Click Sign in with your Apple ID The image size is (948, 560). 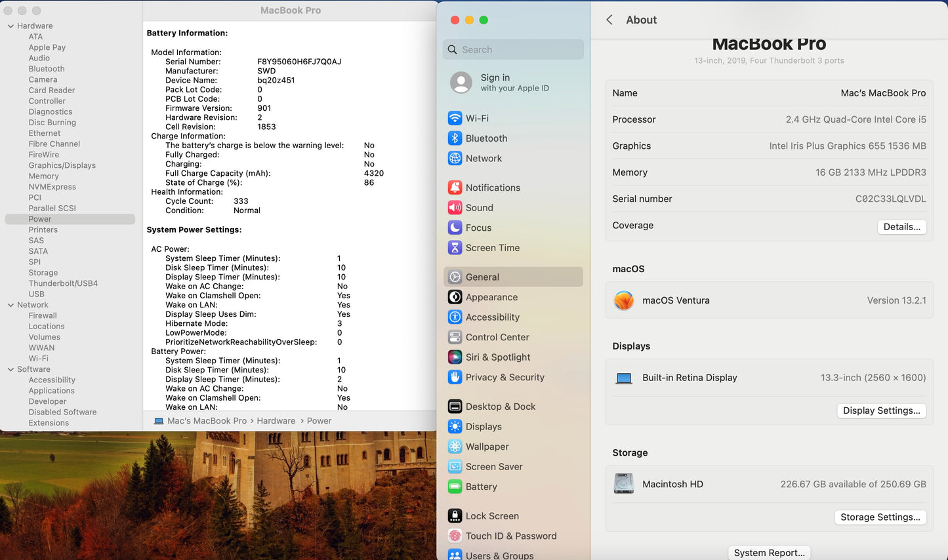514,83
